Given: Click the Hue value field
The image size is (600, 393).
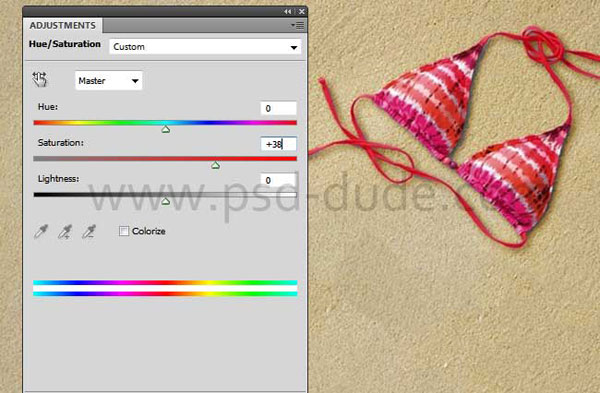Looking at the screenshot, I should [x=278, y=108].
